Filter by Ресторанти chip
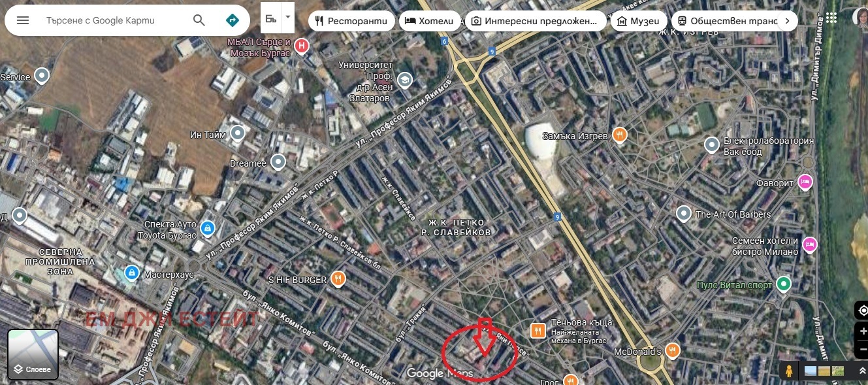This screenshot has width=868, height=385. [351, 21]
